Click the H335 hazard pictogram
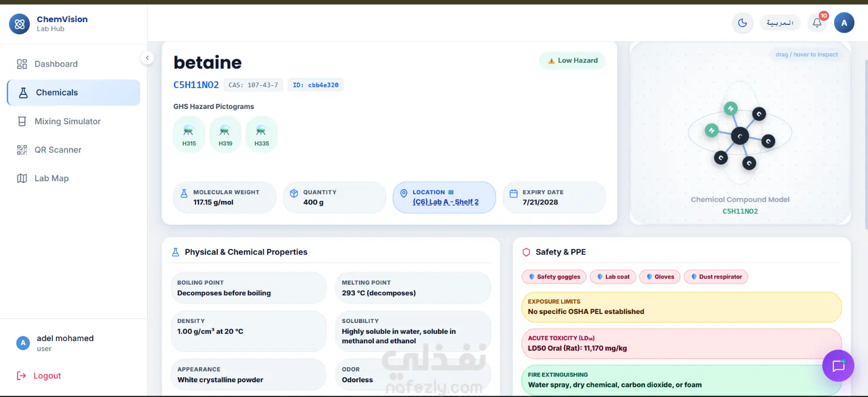This screenshot has width=868, height=397. click(262, 134)
